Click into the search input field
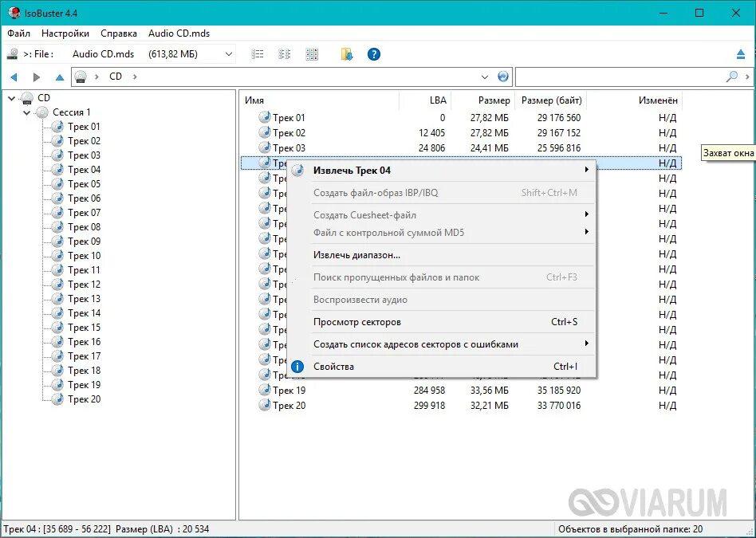 [620, 77]
